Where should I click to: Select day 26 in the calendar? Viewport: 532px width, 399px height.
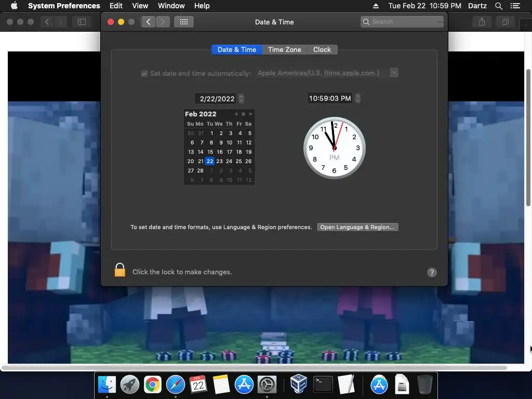[248, 161]
